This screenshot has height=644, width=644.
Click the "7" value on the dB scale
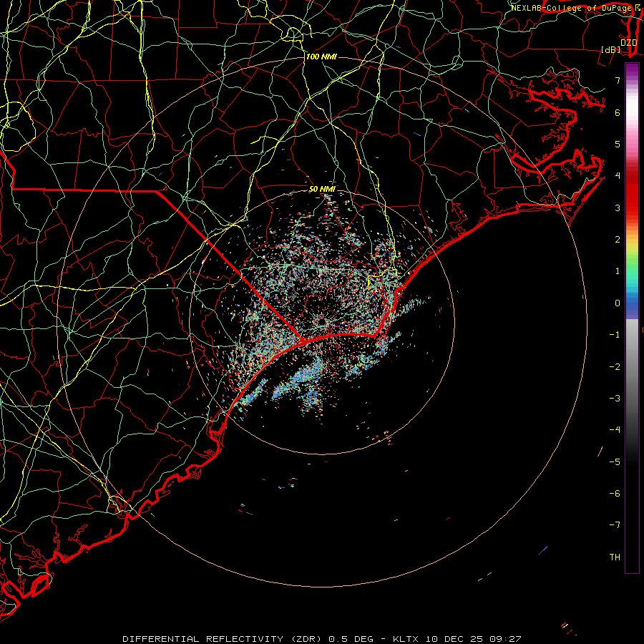click(x=618, y=80)
